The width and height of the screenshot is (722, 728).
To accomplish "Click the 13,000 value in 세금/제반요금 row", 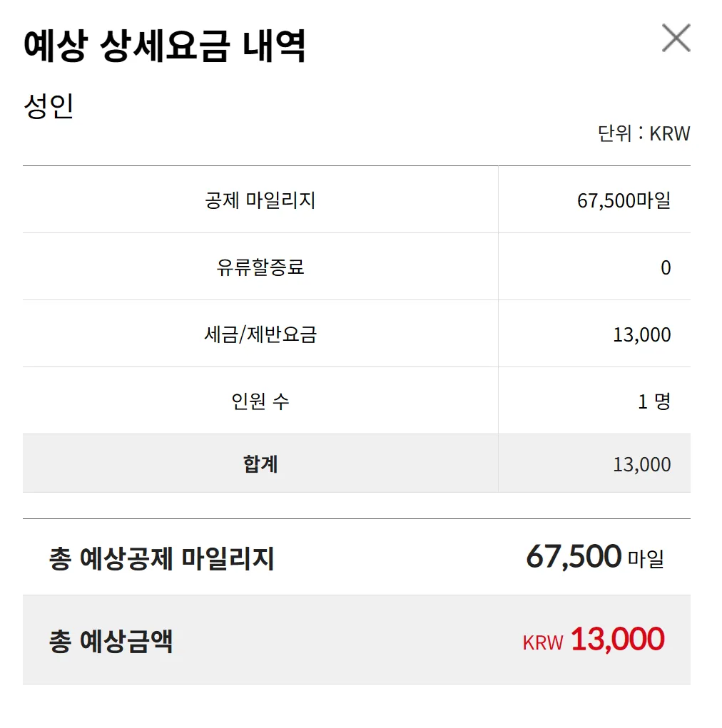I will coord(641,334).
